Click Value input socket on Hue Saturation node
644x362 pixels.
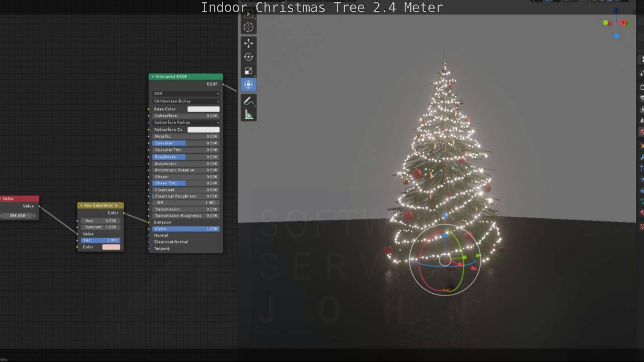pyautogui.click(x=77, y=234)
